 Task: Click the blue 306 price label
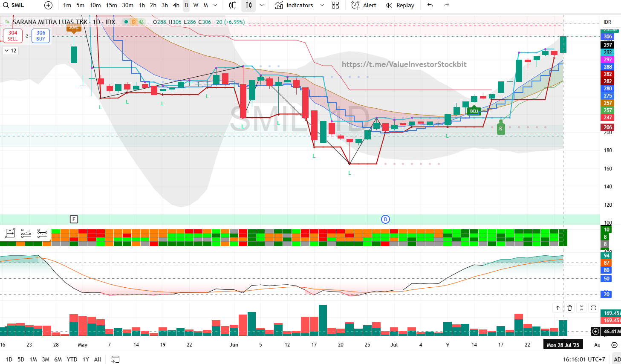pos(607,37)
